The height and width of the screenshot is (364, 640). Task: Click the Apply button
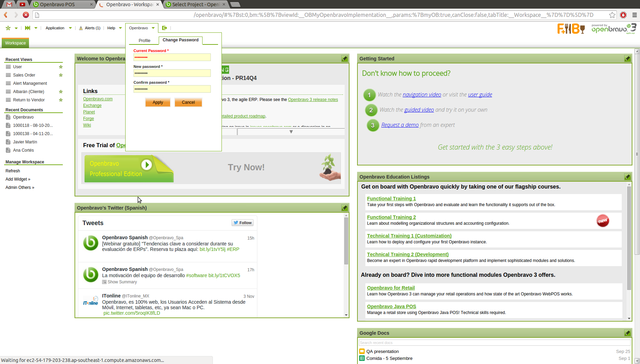pos(158,102)
